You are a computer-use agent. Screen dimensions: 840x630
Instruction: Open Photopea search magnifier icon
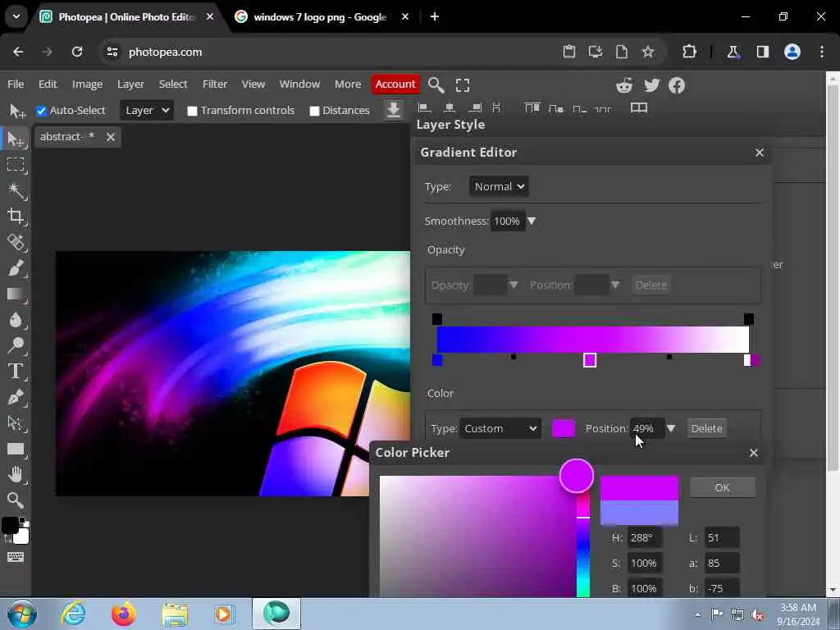(x=436, y=84)
